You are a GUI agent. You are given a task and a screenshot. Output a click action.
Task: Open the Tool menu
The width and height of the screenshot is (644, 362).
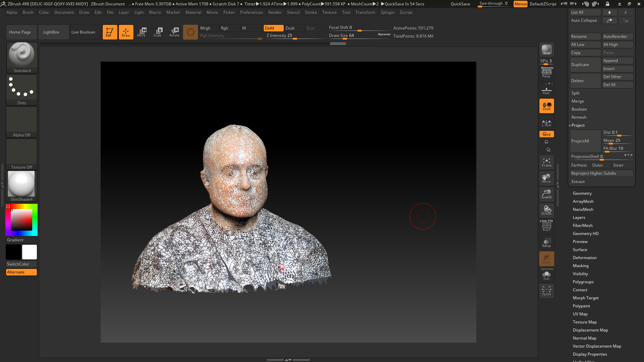tap(346, 12)
